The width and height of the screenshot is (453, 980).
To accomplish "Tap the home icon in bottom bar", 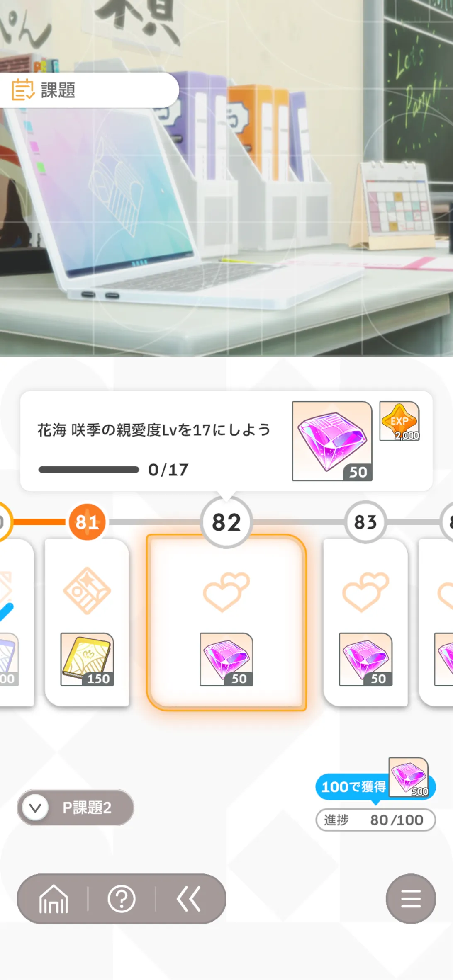I will (x=54, y=899).
